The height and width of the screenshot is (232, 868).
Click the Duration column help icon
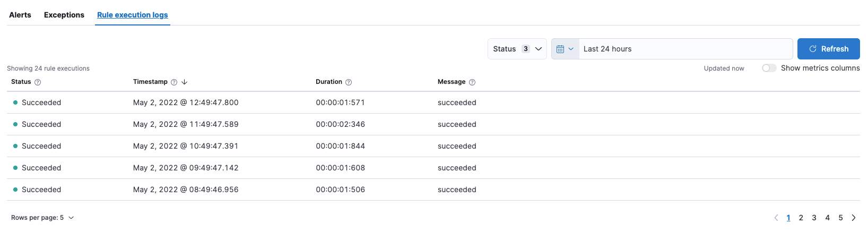(349, 82)
